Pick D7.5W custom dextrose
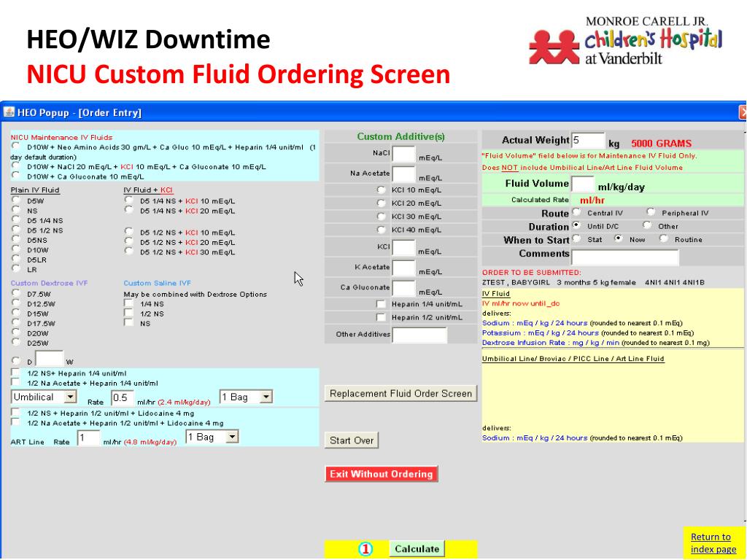This screenshot has width=747, height=560. 16,292
